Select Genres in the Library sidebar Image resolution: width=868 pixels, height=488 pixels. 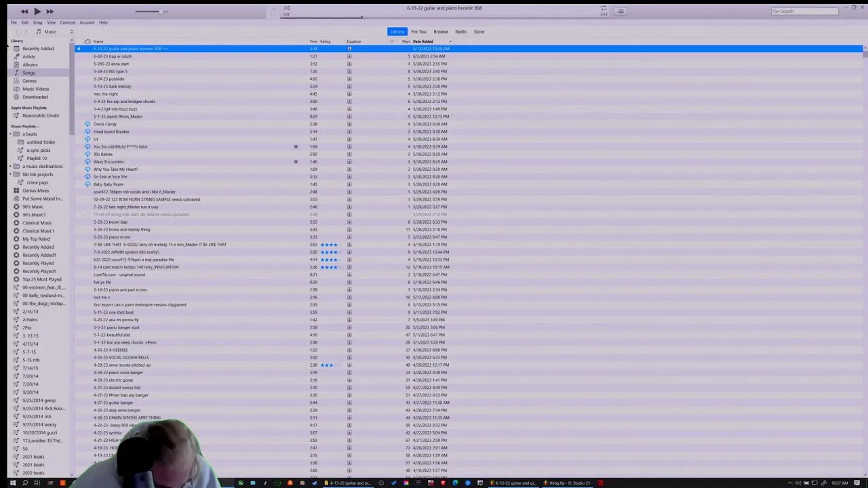point(29,81)
